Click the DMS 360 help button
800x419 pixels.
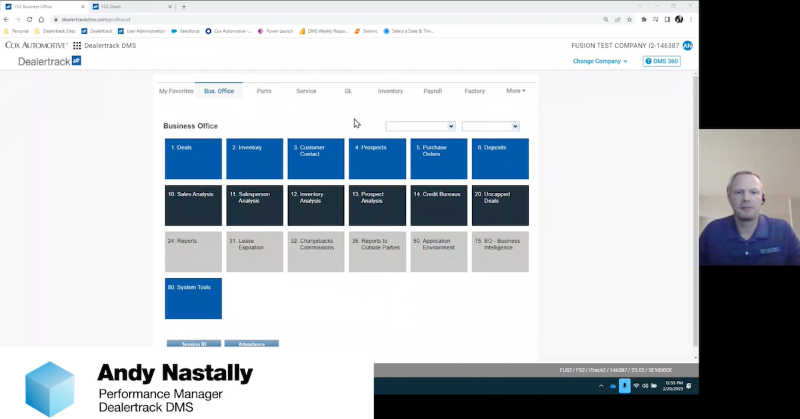coord(661,61)
